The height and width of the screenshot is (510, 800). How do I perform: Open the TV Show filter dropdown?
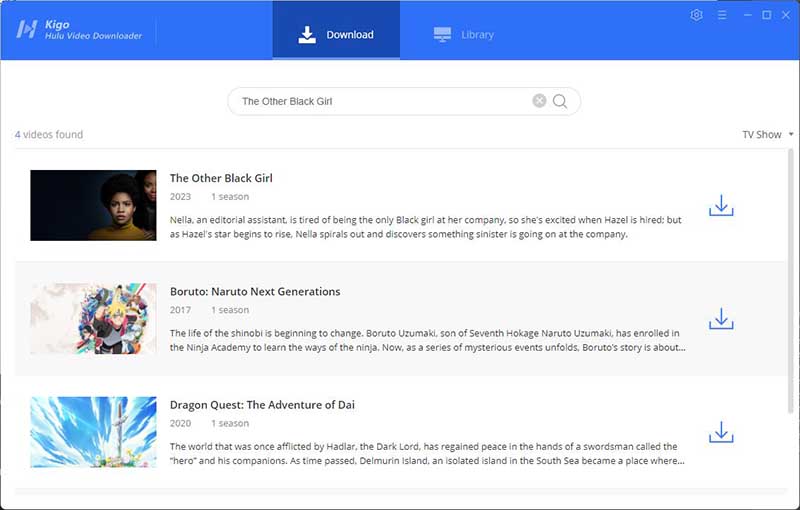[767, 135]
